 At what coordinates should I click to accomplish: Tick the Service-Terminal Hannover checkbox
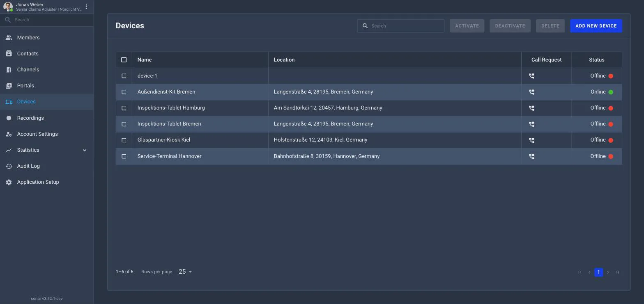pyautogui.click(x=124, y=156)
